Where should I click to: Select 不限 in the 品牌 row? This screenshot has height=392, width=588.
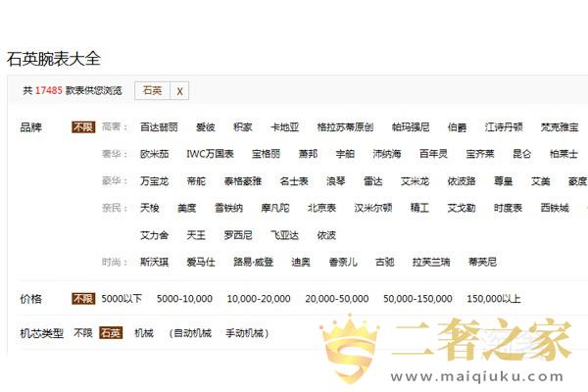click(x=83, y=127)
